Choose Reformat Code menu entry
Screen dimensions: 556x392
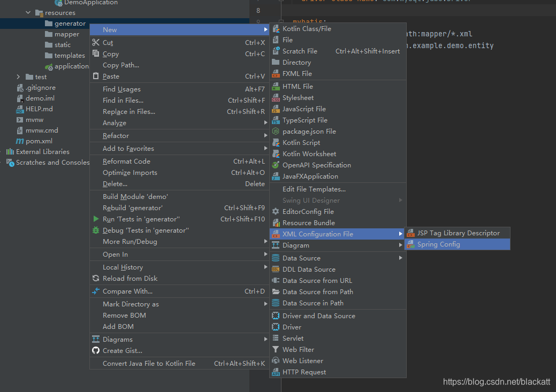pyautogui.click(x=179, y=162)
